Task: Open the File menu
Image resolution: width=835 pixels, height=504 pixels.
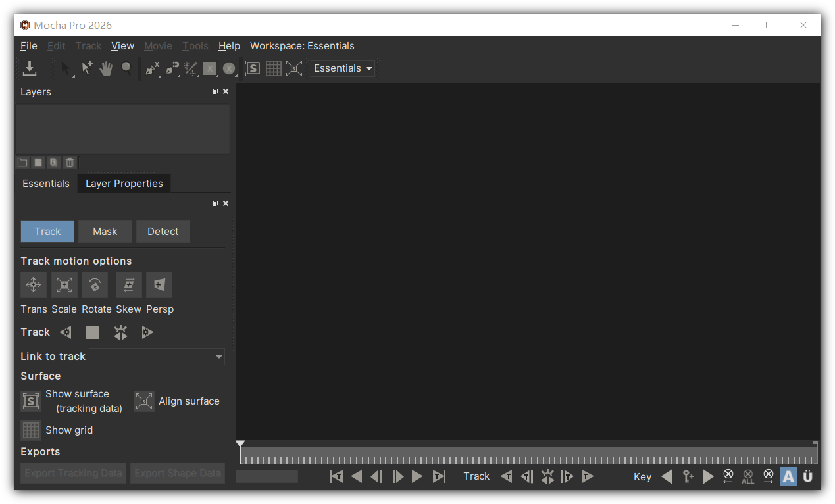Action: (x=29, y=46)
